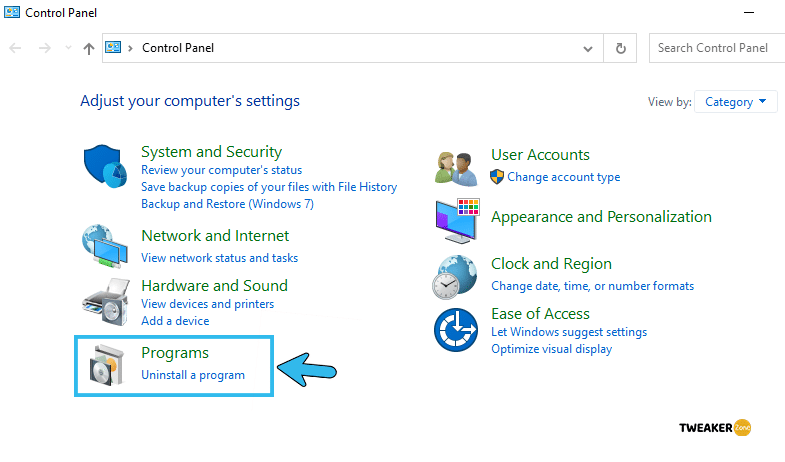
Task: Open Review your computer's status
Action: [221, 170]
